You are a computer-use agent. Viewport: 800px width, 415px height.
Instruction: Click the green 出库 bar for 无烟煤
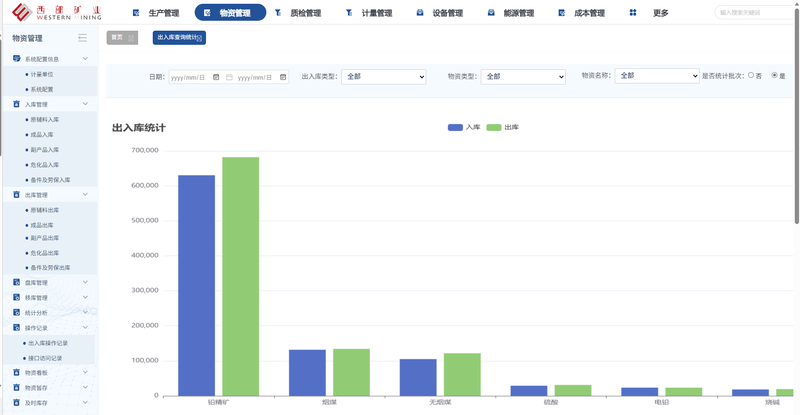pyautogui.click(x=462, y=374)
